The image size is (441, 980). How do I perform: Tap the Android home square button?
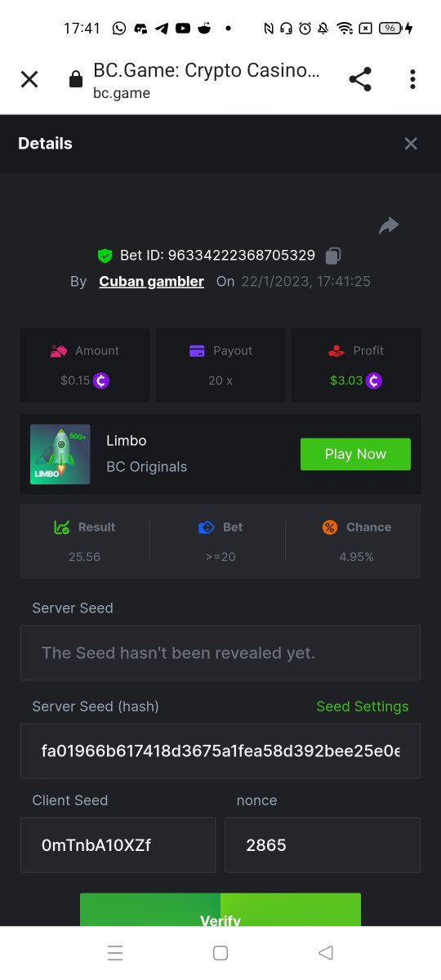(x=220, y=952)
